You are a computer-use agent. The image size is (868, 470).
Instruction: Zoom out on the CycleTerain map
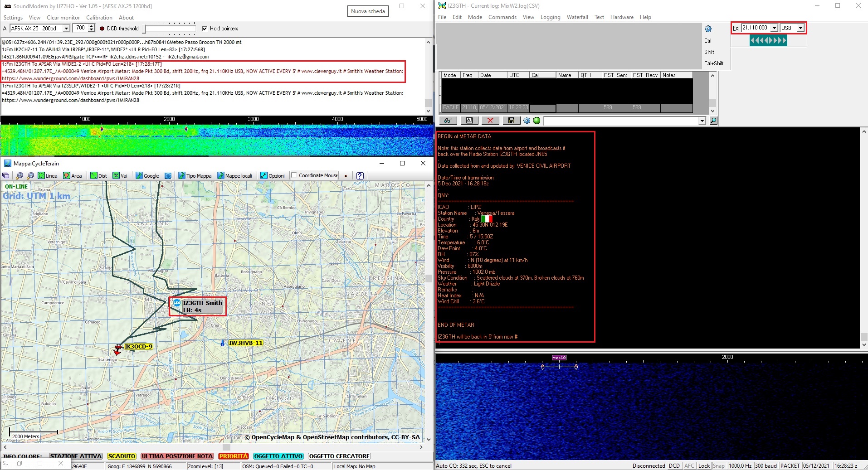pos(30,176)
